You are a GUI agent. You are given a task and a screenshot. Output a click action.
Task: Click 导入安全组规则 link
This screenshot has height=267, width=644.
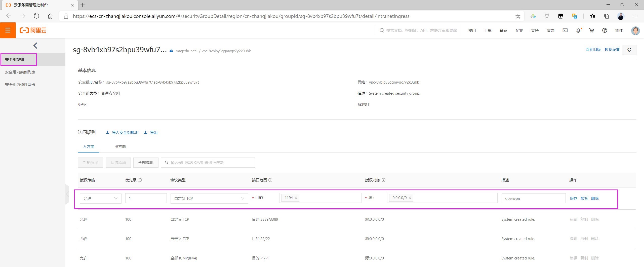(122, 132)
